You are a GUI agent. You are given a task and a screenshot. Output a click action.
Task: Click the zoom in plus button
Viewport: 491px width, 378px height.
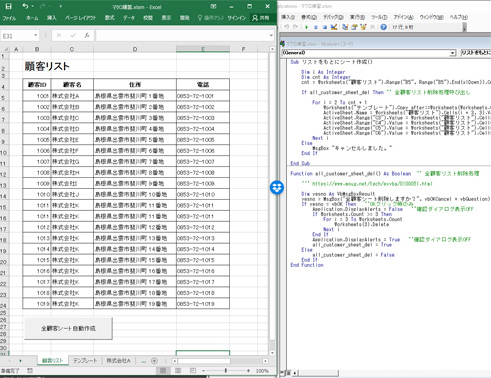(x=248, y=371)
